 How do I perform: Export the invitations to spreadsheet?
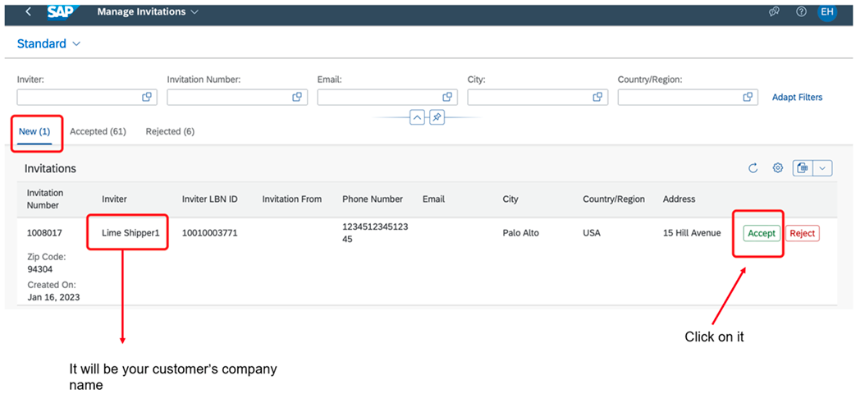click(802, 168)
